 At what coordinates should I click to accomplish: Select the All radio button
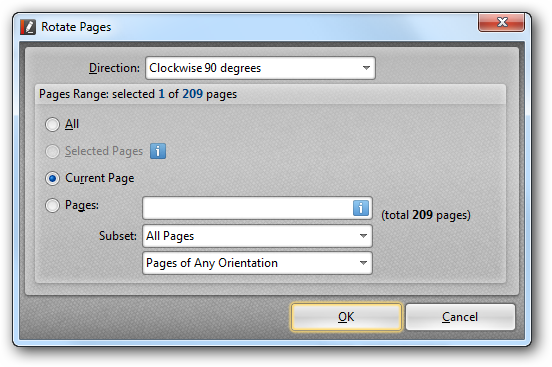[x=52, y=124]
